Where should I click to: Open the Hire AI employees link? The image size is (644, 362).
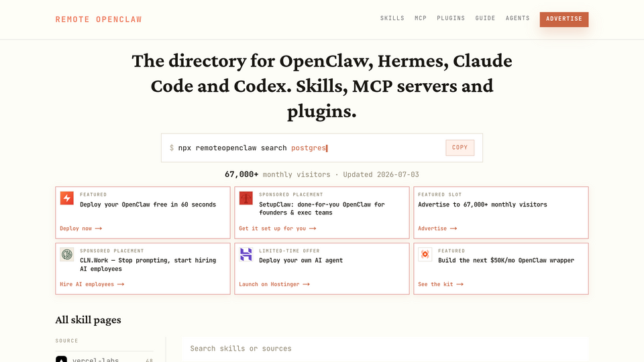point(92,284)
